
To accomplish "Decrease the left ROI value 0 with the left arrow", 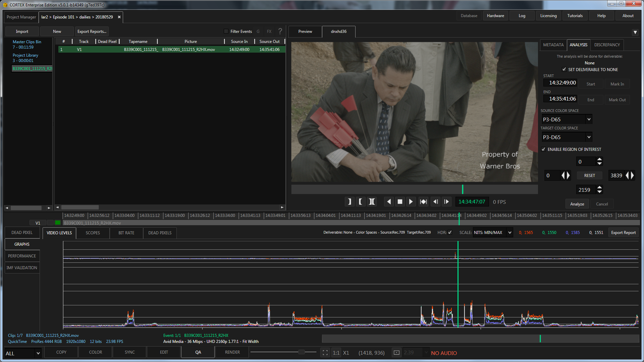I will point(563,175).
